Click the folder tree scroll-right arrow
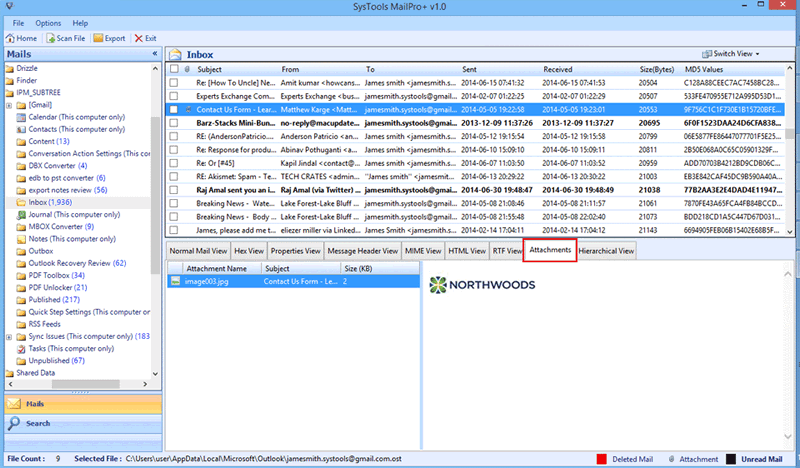Screen dimensions: 800x468 [x=145, y=384]
